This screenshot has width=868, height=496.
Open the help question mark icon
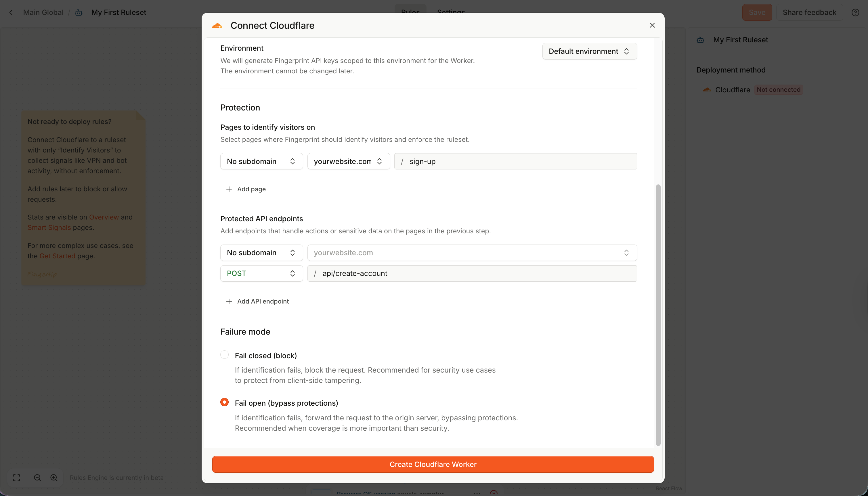(x=855, y=13)
